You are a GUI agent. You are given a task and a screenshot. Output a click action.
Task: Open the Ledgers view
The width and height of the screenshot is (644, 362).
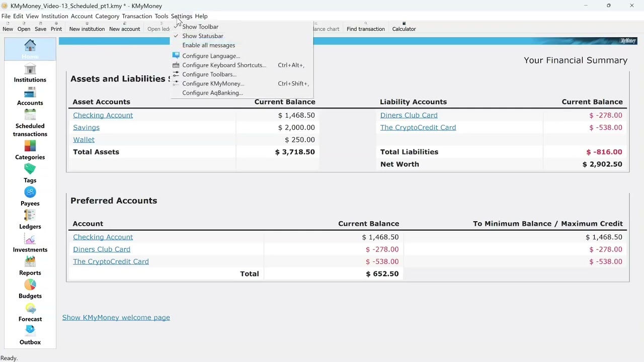click(x=30, y=220)
